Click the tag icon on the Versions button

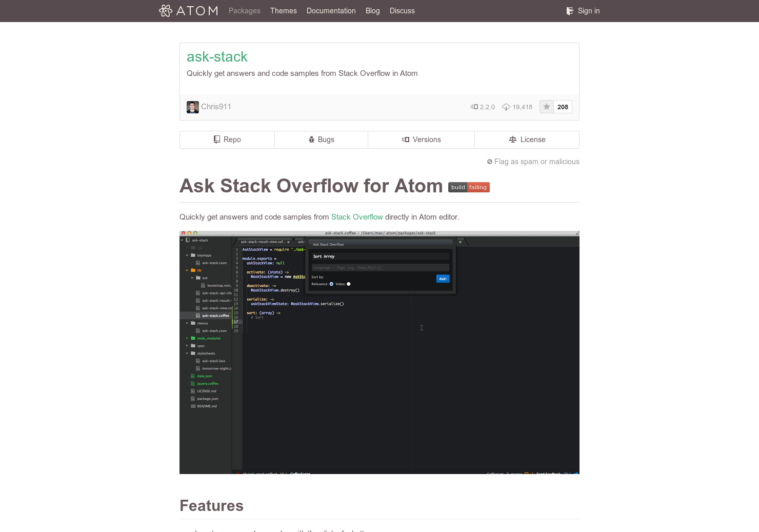pyautogui.click(x=406, y=139)
